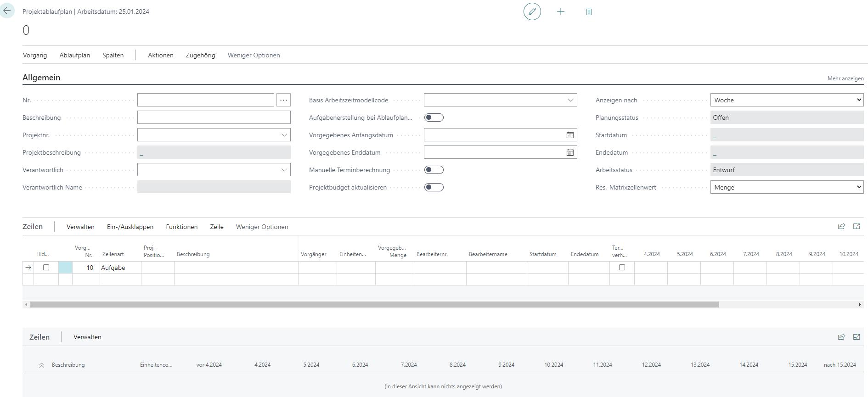The height and width of the screenshot is (397, 868).
Task: Click the Allgemein section heading
Action: [x=41, y=78]
